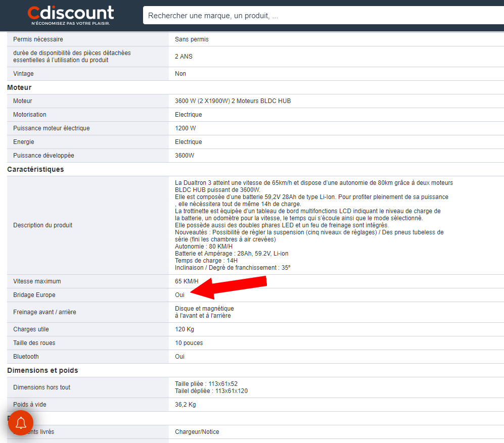Click the Bluetooth label
The image size is (504, 443).
26,357
